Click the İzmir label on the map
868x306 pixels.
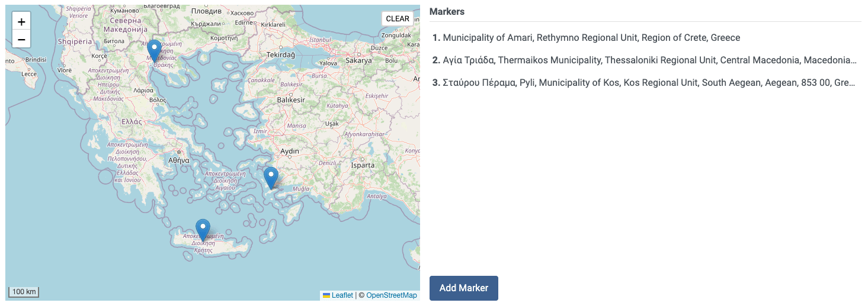click(260, 131)
